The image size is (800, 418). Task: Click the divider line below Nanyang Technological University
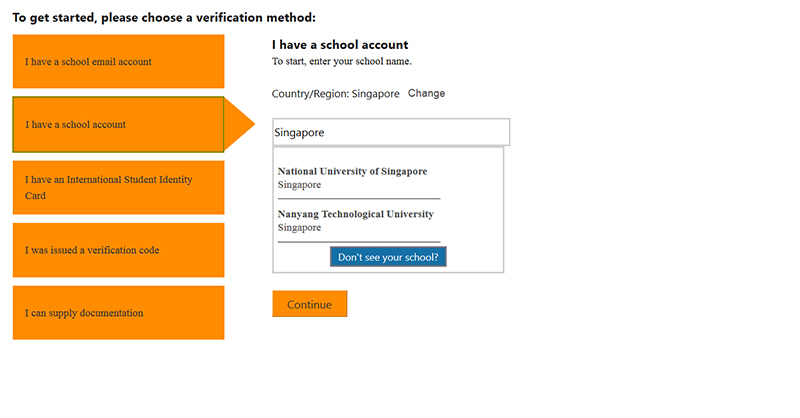point(358,241)
